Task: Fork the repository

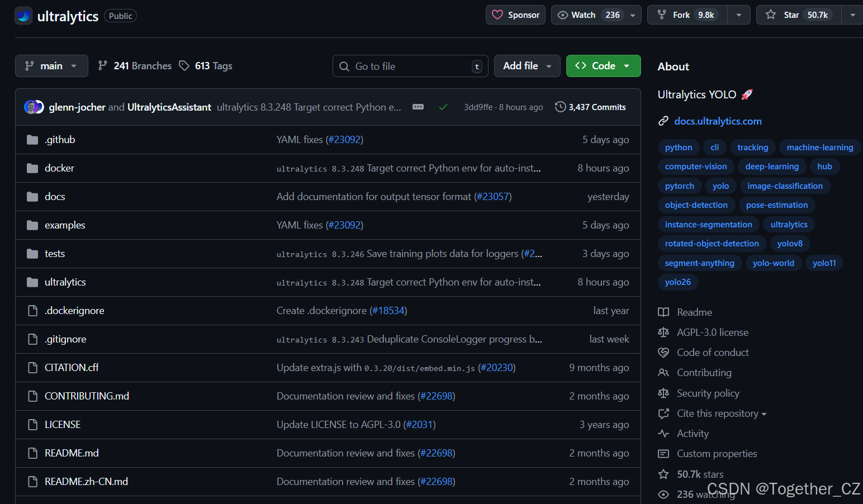Action: pos(687,15)
